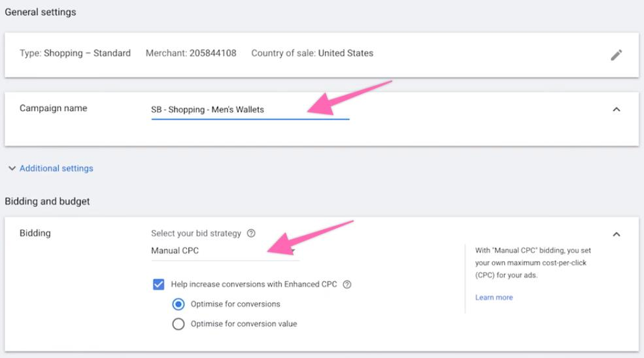Click the Merchant: 205844108 text
Viewport: 644px width, 358px height.
click(191, 53)
